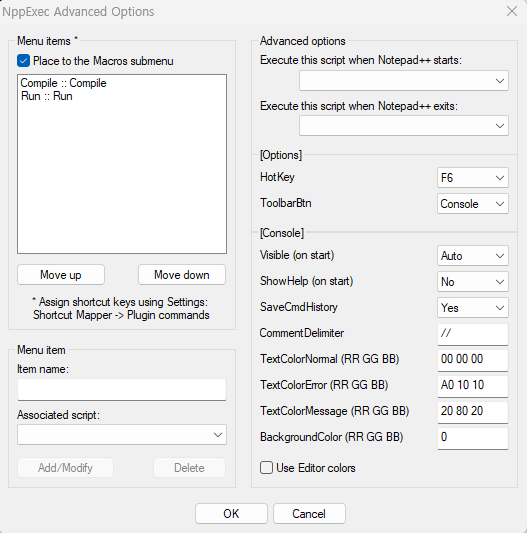Uncheck Place to the Macros submenu checkbox

23,61
